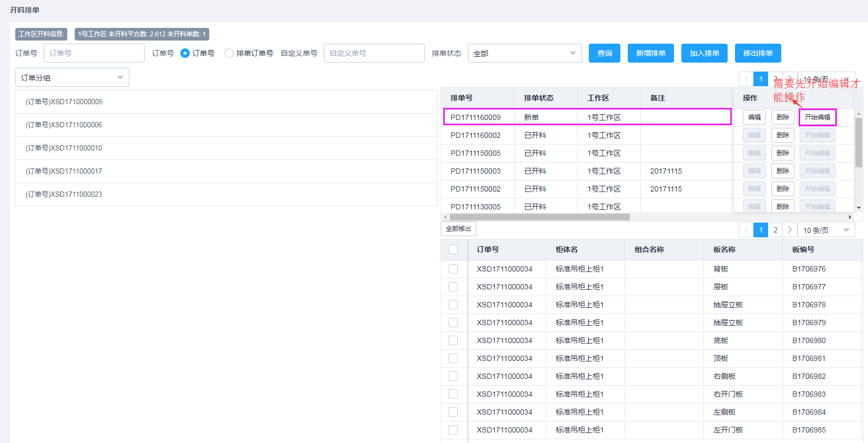Viewport: 868px width, 443px height.
Task: Select the 订单号 radio button
Action: [x=185, y=53]
